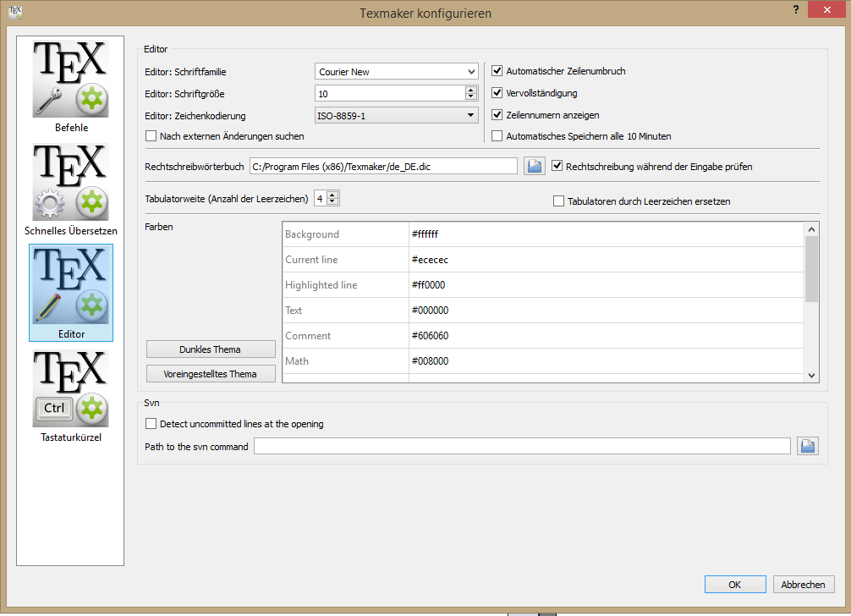Open the Zeichenkodierung ISO-8859-1 dropdown
851x616 pixels.
click(396, 116)
